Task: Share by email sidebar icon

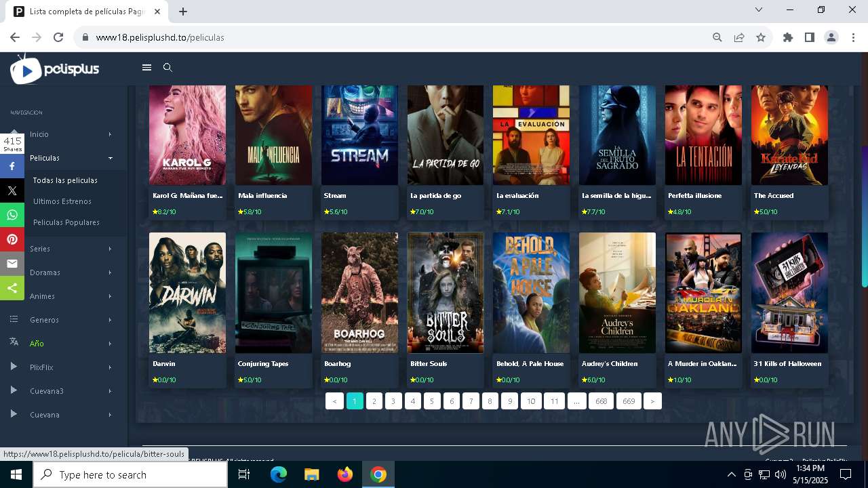Action: pyautogui.click(x=12, y=264)
